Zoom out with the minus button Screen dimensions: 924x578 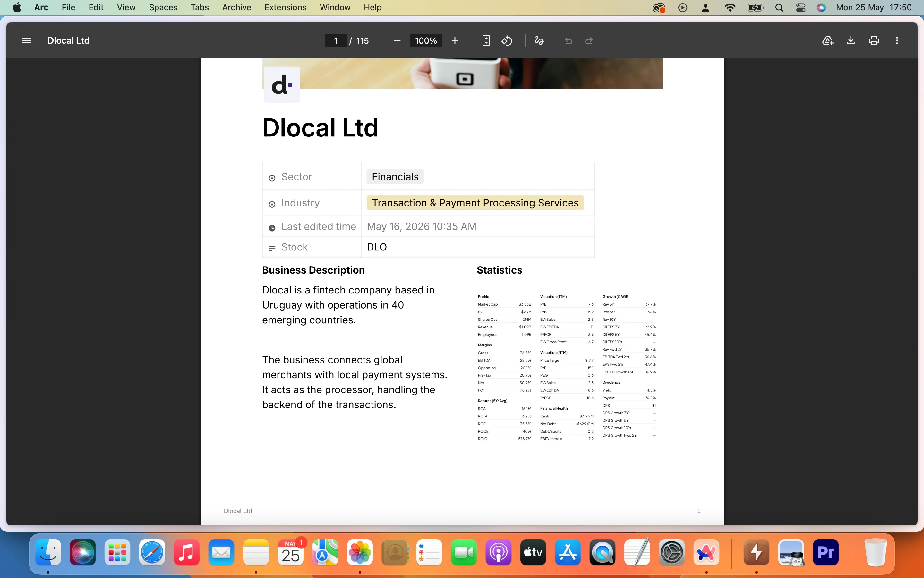coord(397,40)
